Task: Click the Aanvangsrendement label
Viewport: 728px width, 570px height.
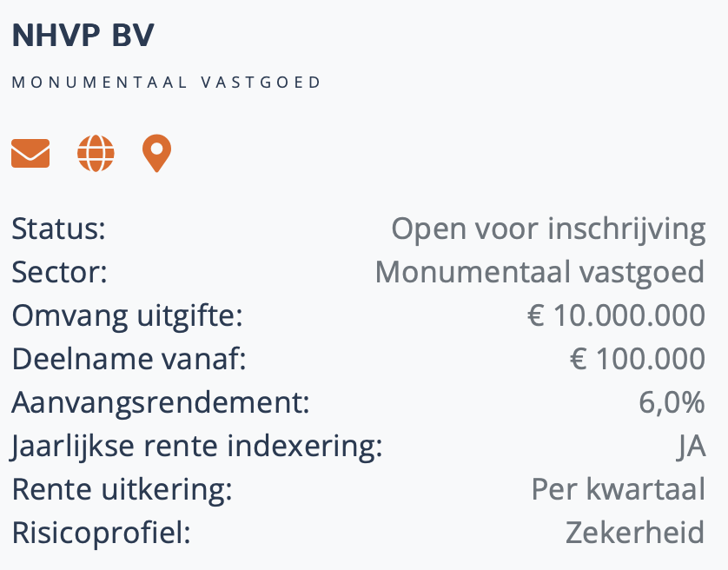Action: 160,402
